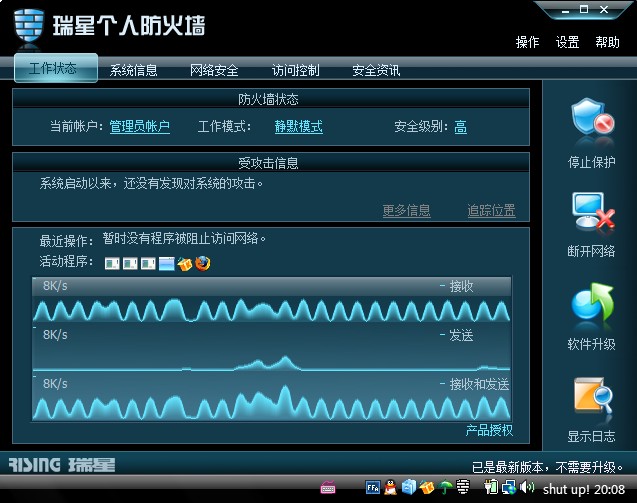Click the 发送 traffic graph

272,347
